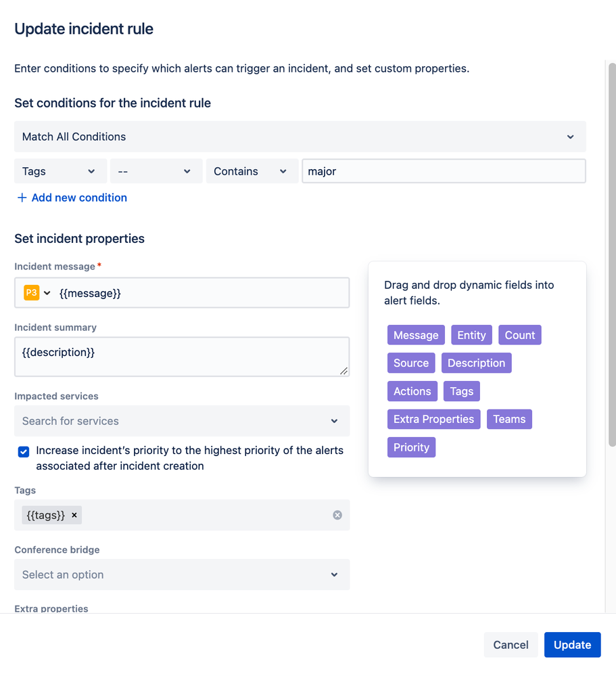Screen dimensions: 616x676
Task: Select the Message dynamic field chip
Action: click(x=416, y=335)
